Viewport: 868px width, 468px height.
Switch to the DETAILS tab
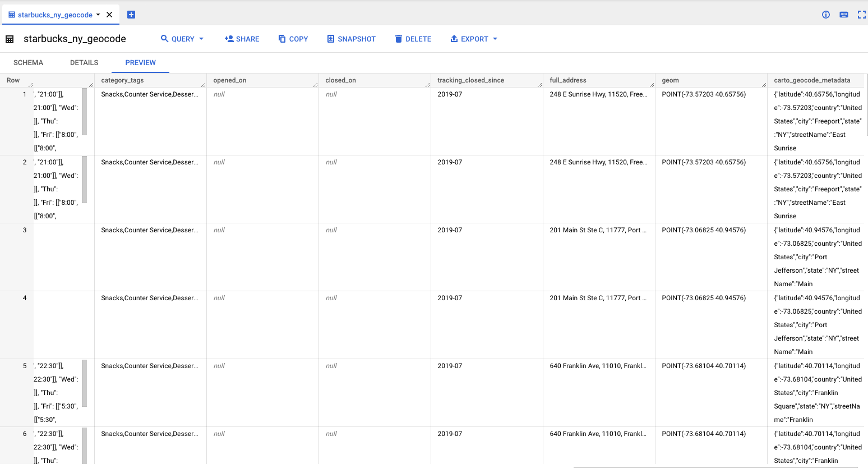coord(84,63)
